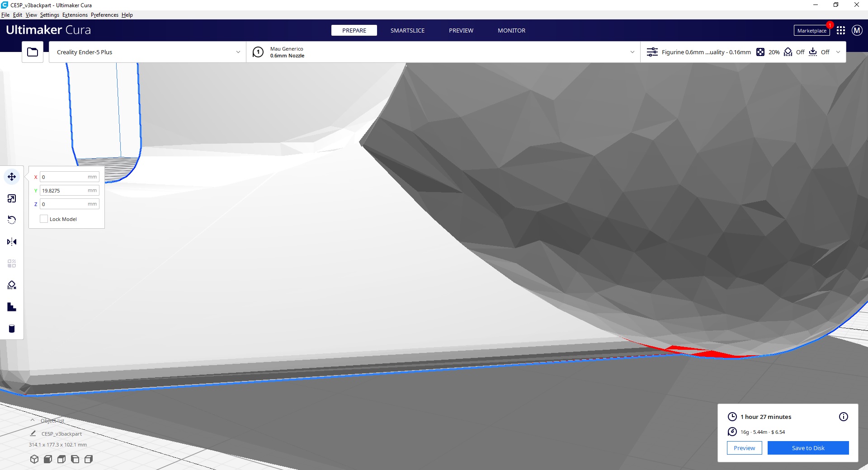This screenshot has height=470, width=868.
Task: Open the Creality Ender-5 Plus printer dropdown
Action: pyautogui.click(x=147, y=52)
